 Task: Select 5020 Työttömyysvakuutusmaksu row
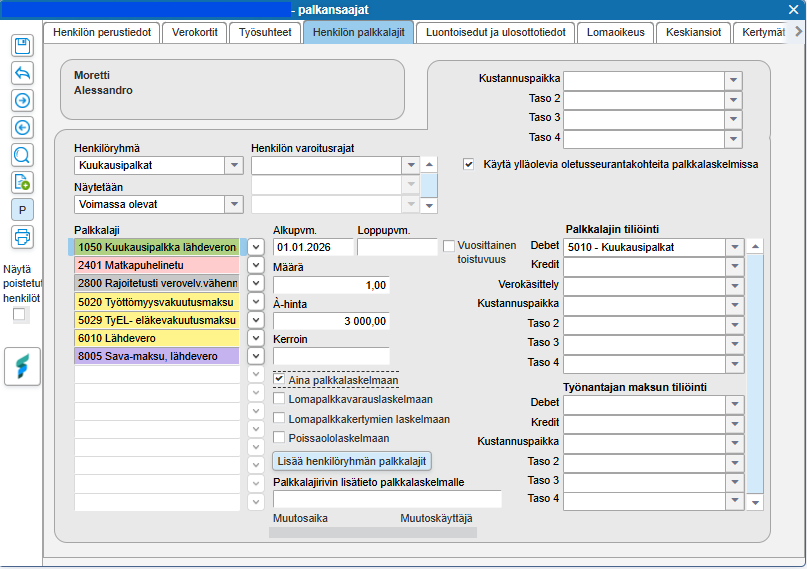157,302
